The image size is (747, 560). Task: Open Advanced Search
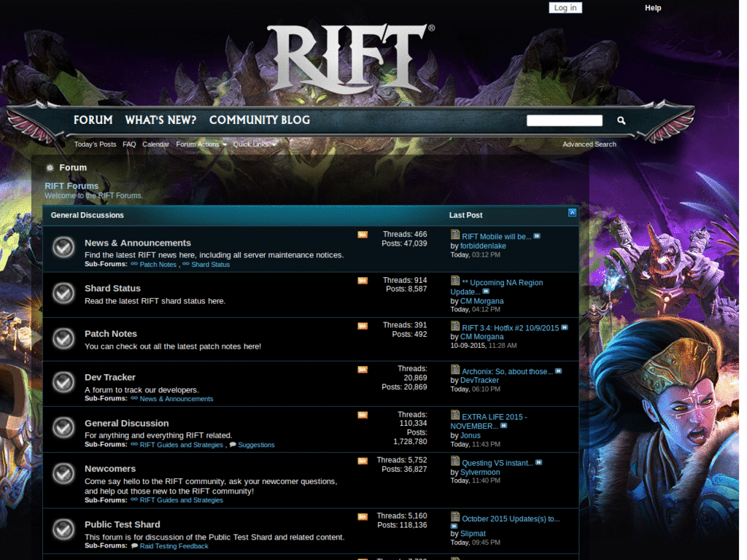589,144
